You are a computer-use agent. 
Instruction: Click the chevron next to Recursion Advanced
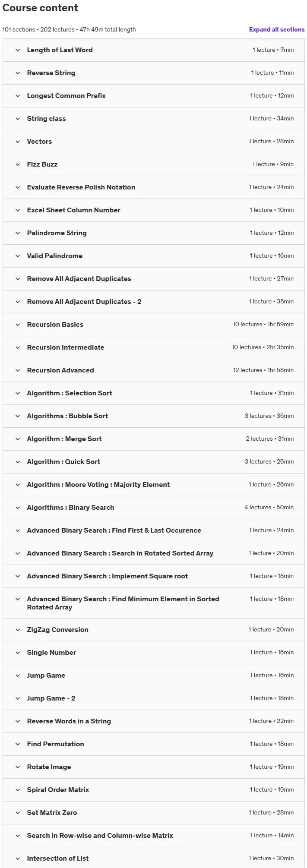pos(18,370)
